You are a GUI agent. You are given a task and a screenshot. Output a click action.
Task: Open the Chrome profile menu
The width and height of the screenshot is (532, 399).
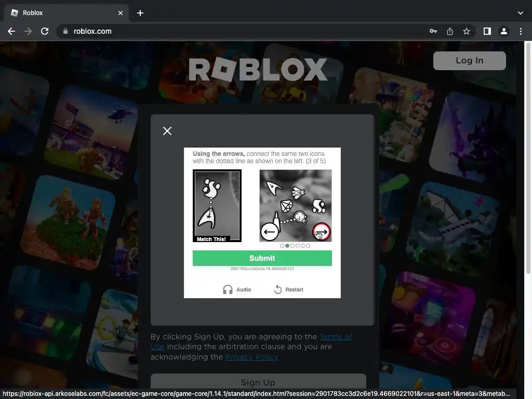504,31
